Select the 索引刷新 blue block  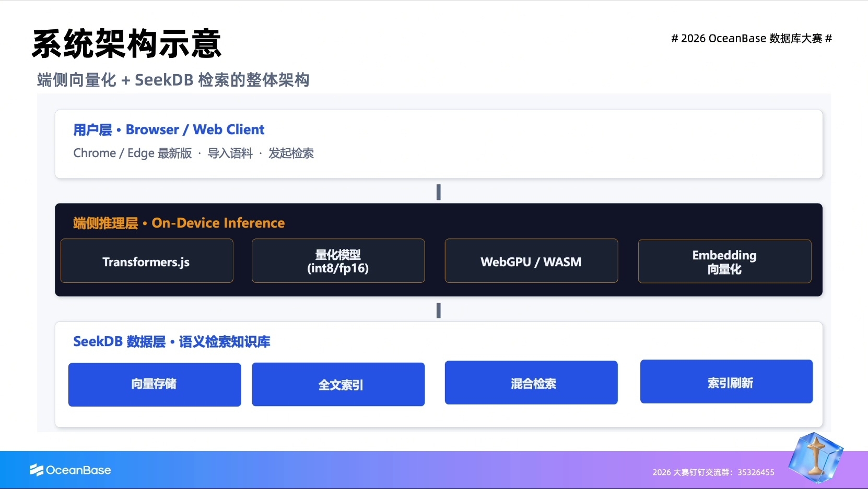726,381
